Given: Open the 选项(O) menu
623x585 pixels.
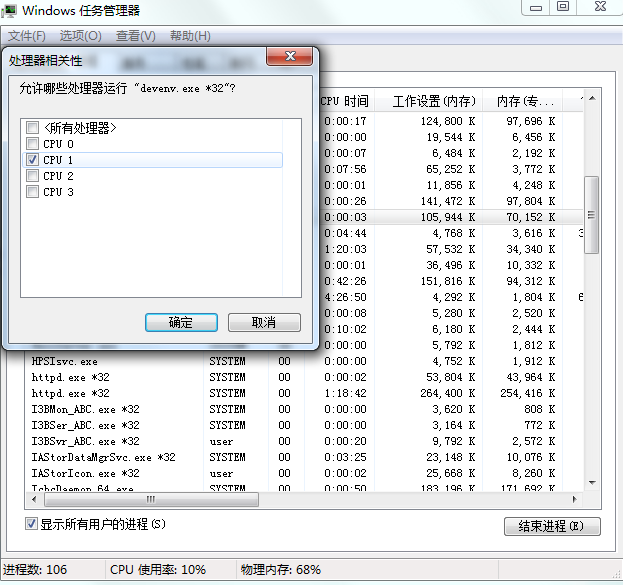Looking at the screenshot, I should click(80, 36).
